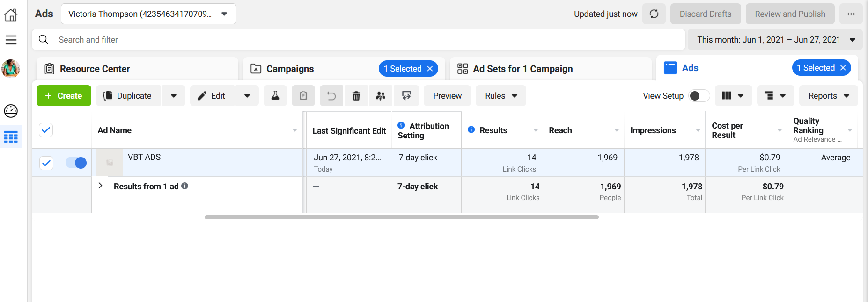Click the audience people icon in toolbar
Image resolution: width=868 pixels, height=302 pixels.
point(381,96)
